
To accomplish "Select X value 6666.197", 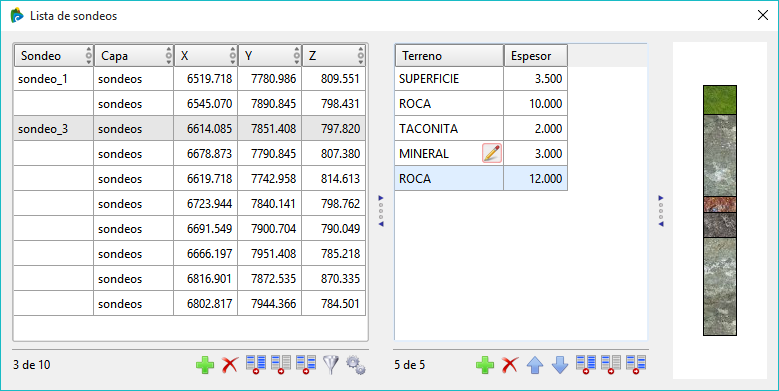I will [206, 254].
